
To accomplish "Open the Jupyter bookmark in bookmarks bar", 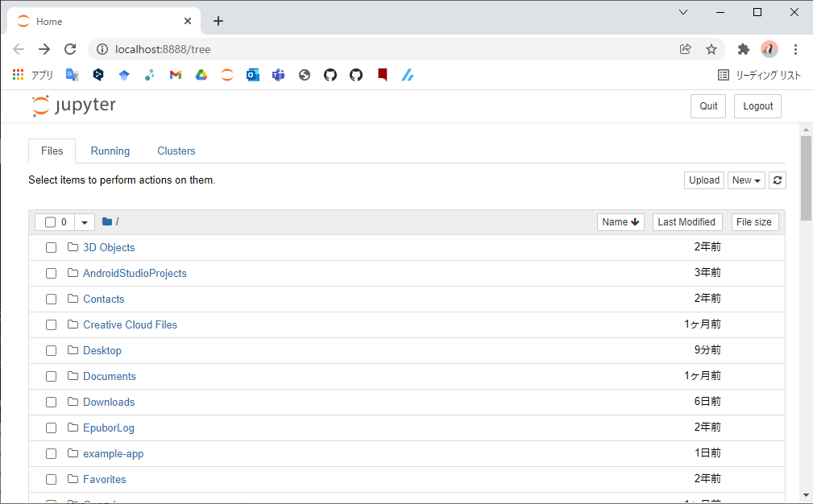I will (227, 75).
